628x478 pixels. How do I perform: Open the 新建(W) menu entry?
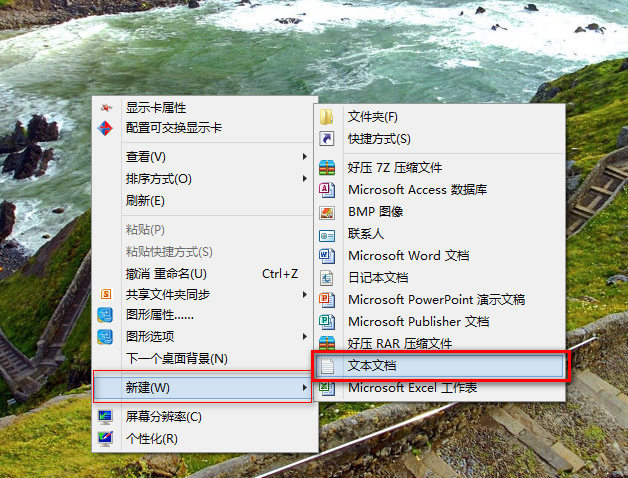coord(203,387)
